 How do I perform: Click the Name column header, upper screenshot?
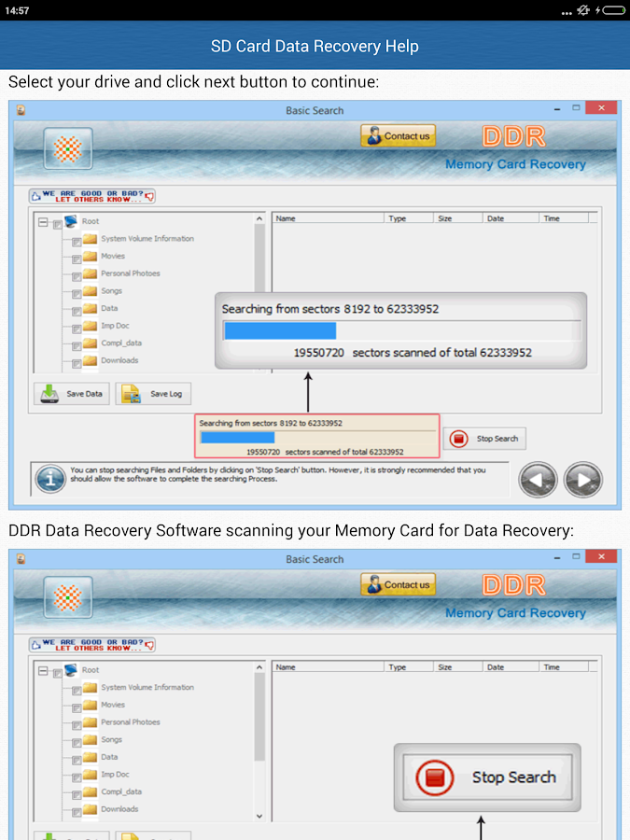(x=328, y=218)
